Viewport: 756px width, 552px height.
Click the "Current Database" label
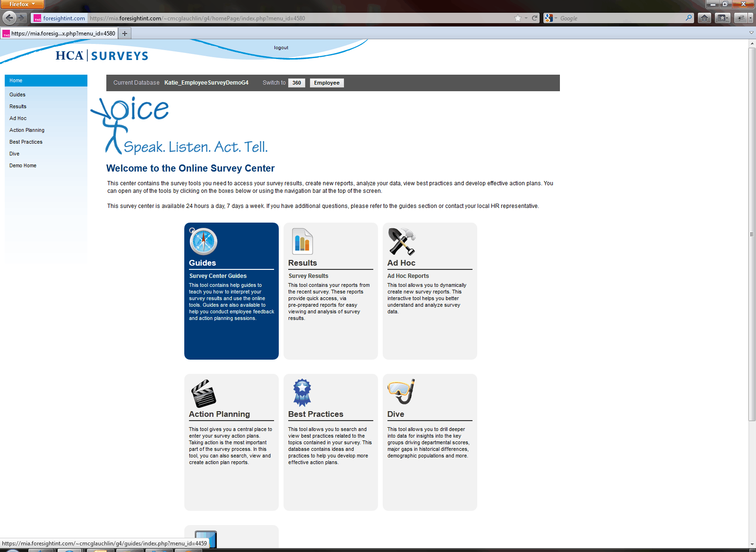137,83
